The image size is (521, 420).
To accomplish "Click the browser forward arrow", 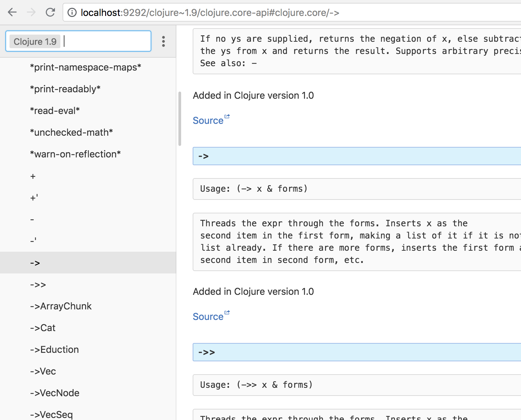I will click(x=31, y=13).
